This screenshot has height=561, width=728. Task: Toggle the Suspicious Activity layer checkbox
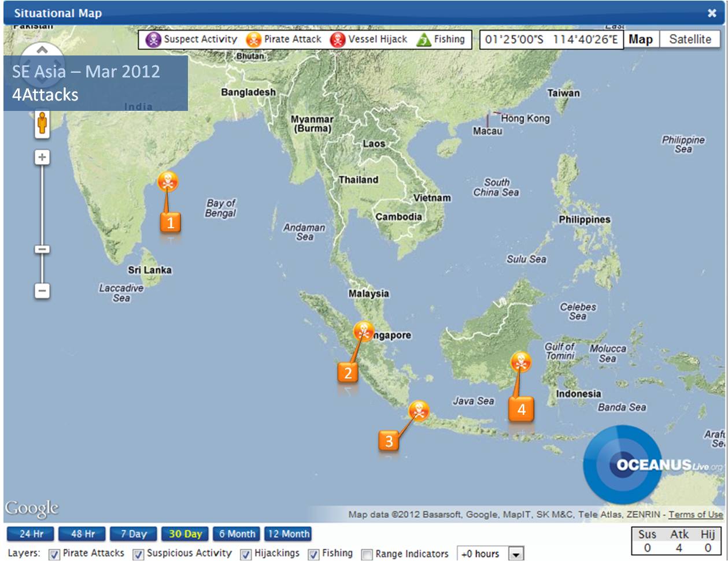tap(138, 554)
